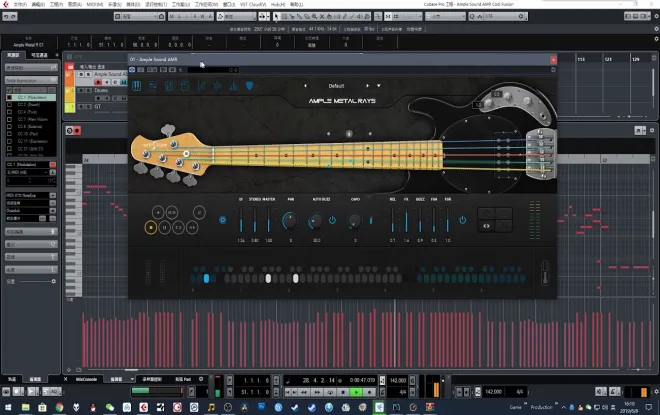Image resolution: width=660 pixels, height=415 pixels.
Task: Select next preset with right arrow beside Default
Action: click(x=367, y=86)
